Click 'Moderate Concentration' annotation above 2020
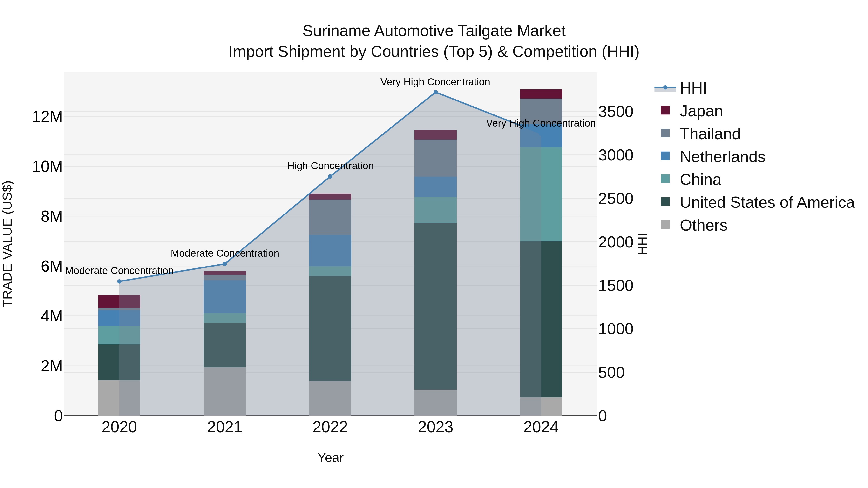The width and height of the screenshot is (868, 488). pos(119,271)
